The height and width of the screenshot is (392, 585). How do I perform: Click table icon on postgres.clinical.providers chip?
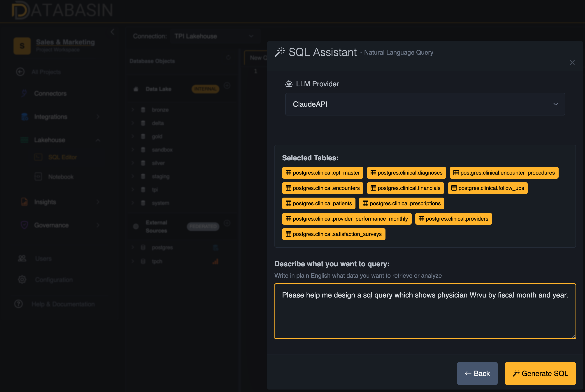(421, 219)
